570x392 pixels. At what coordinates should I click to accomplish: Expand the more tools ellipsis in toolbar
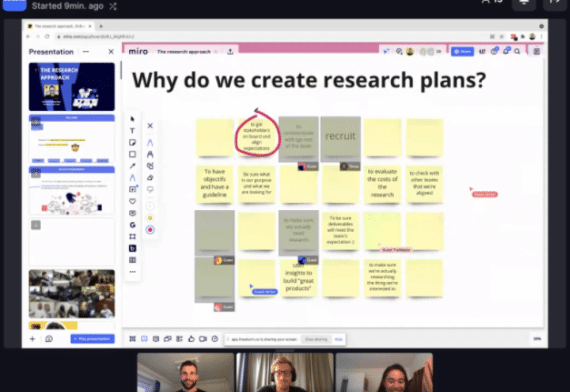point(132,272)
